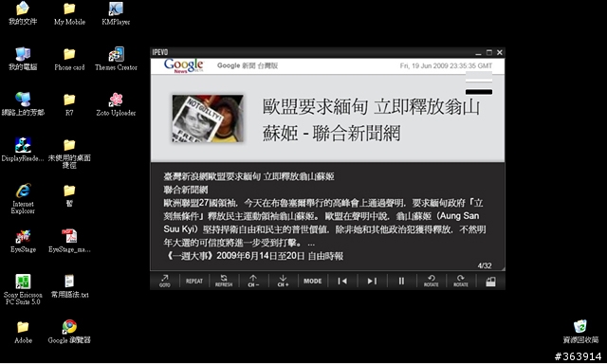This screenshot has width=607, height=364.
Task: Refresh the news feed
Action: [x=224, y=281]
